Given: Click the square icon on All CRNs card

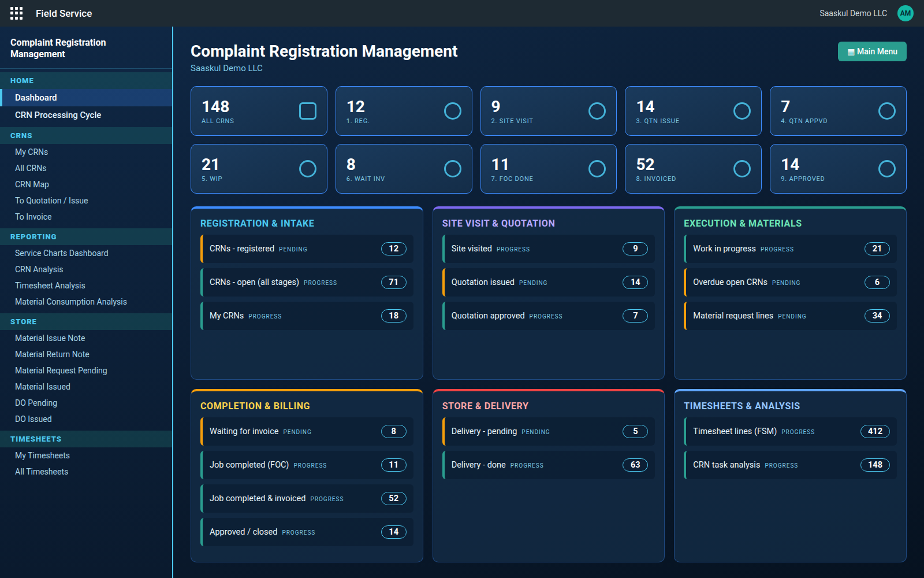Looking at the screenshot, I should coord(308,111).
